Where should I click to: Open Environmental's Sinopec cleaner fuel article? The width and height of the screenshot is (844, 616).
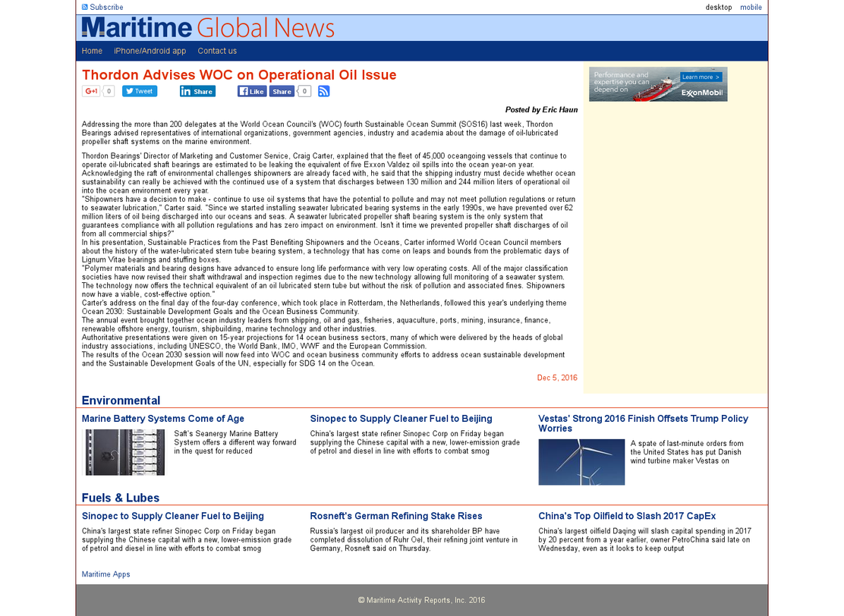coord(401,419)
